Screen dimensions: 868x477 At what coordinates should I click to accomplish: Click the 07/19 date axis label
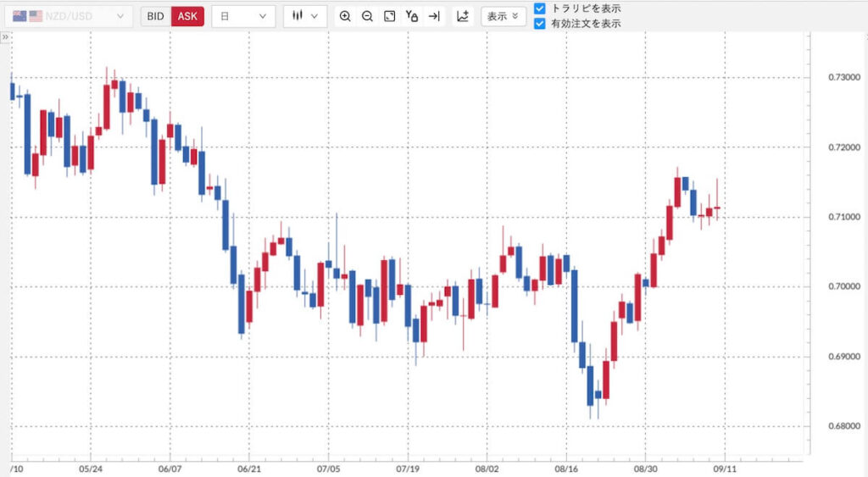pos(408,469)
